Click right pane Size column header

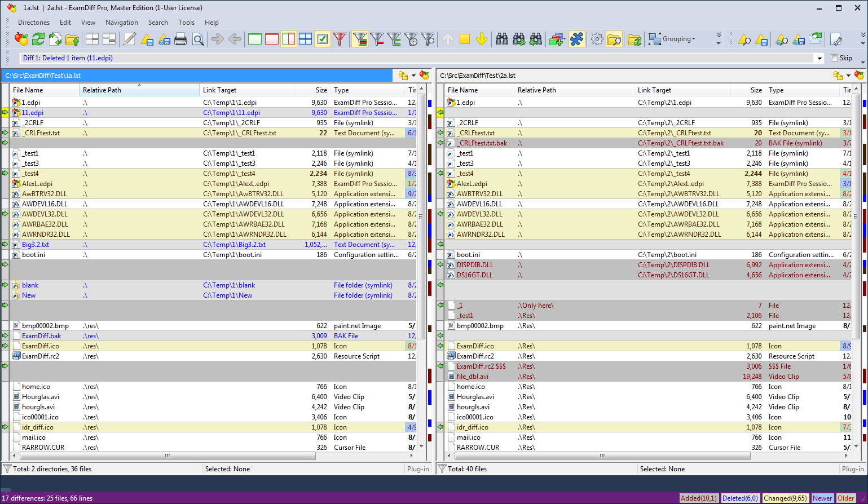748,90
